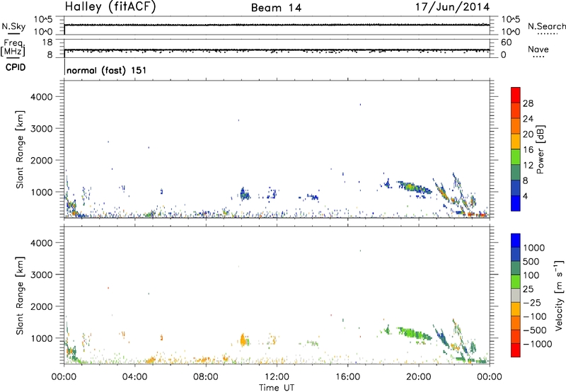The image size is (566, 392).
Task: Click the '28' label on Power colorbar
Action: click(528, 103)
